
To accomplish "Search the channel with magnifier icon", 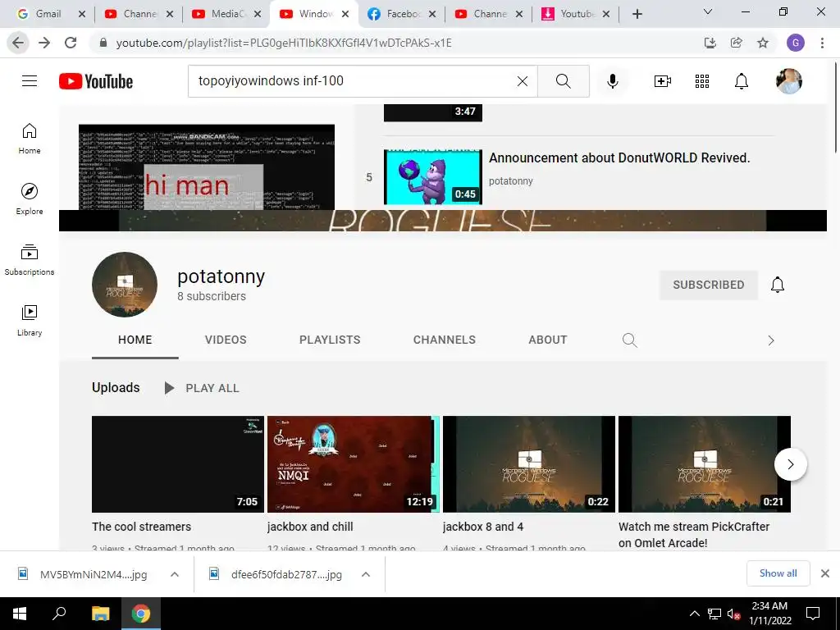I will click(630, 340).
